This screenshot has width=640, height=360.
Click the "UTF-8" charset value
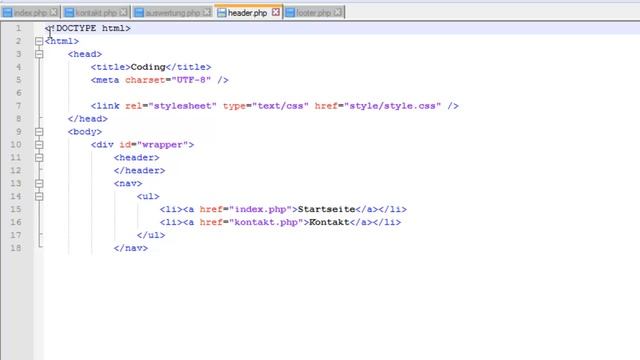click(191, 80)
